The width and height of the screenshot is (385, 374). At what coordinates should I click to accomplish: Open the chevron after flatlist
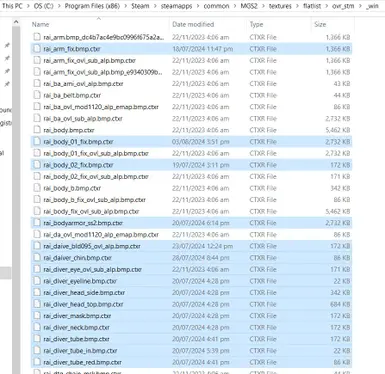click(x=327, y=6)
